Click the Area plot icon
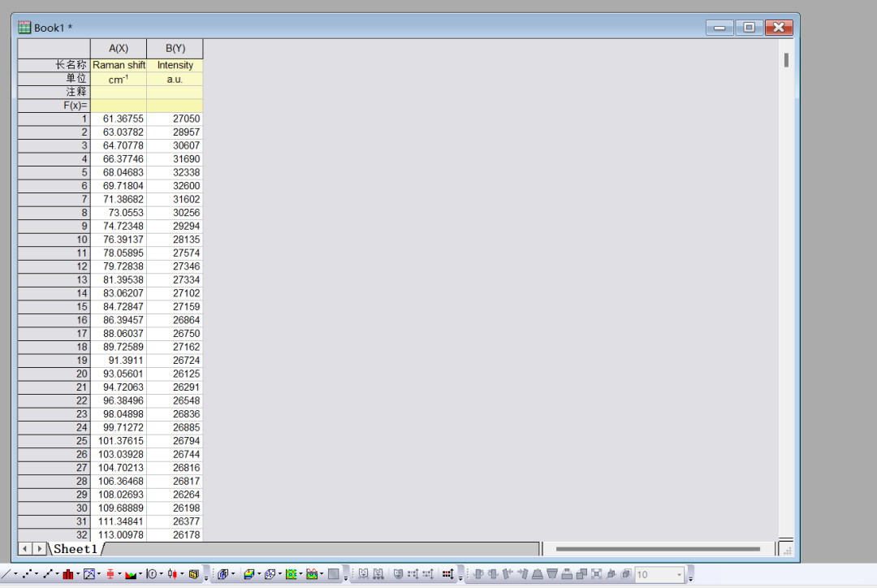877x588 pixels. [130, 574]
